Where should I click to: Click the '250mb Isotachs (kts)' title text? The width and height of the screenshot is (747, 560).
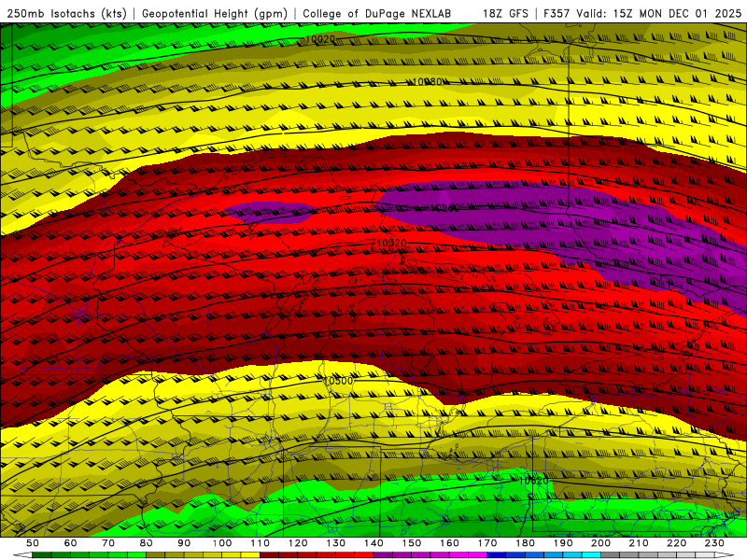point(66,14)
